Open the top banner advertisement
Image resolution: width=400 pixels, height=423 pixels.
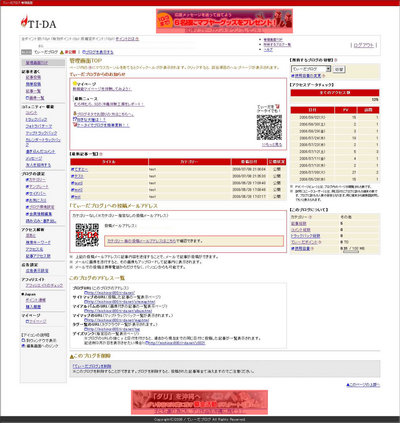click(x=224, y=21)
